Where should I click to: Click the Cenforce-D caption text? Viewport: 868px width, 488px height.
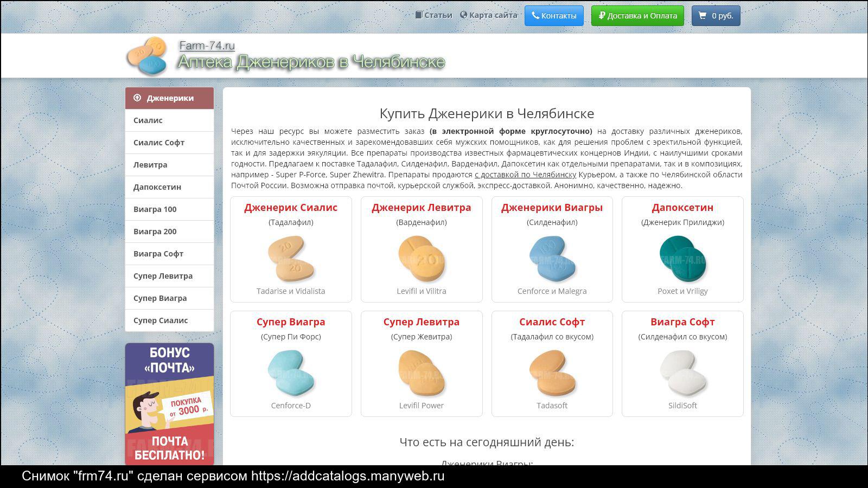tap(291, 406)
